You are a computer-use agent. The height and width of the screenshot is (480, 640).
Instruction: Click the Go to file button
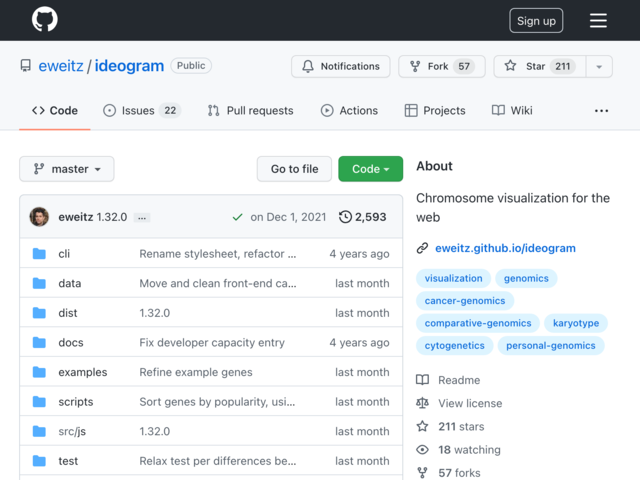tap(294, 169)
